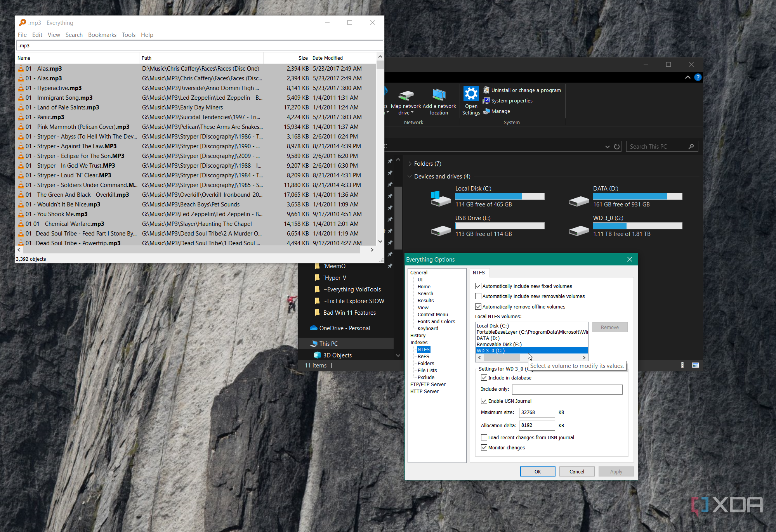
Task: Click the Open Settings gear icon
Action: (x=471, y=94)
